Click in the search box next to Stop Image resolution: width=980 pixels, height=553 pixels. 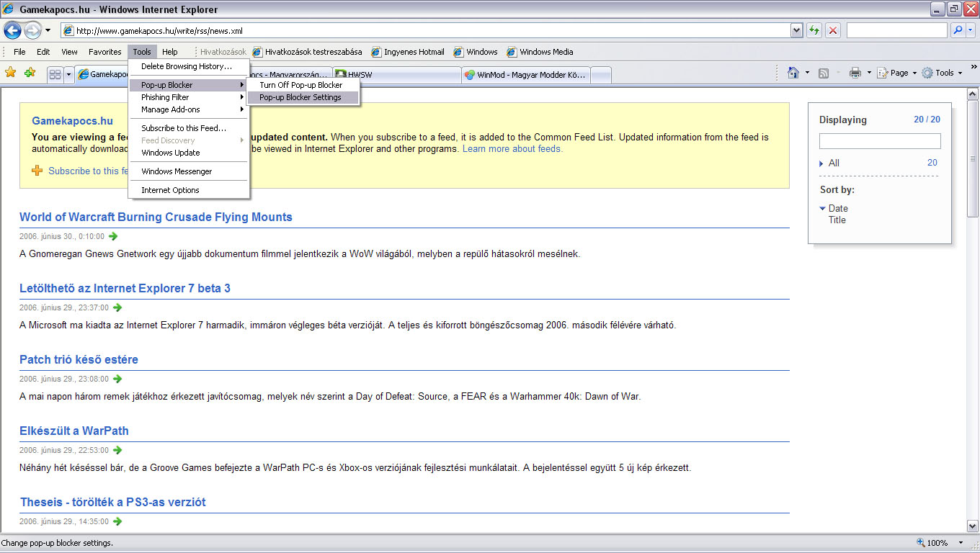pos(897,30)
